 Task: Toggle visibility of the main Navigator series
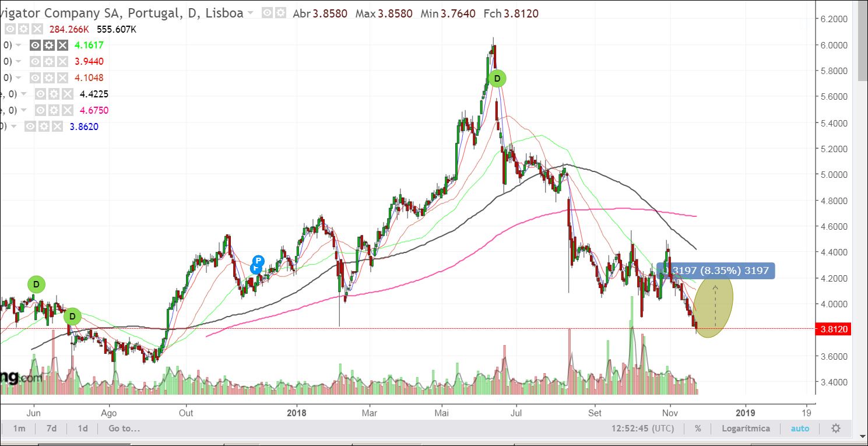[x=266, y=13]
